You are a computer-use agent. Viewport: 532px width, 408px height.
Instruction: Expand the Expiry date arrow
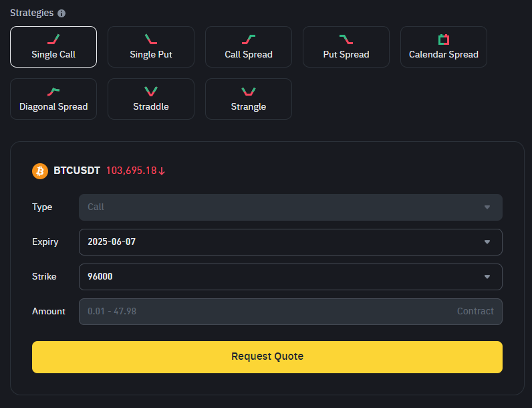click(487, 242)
